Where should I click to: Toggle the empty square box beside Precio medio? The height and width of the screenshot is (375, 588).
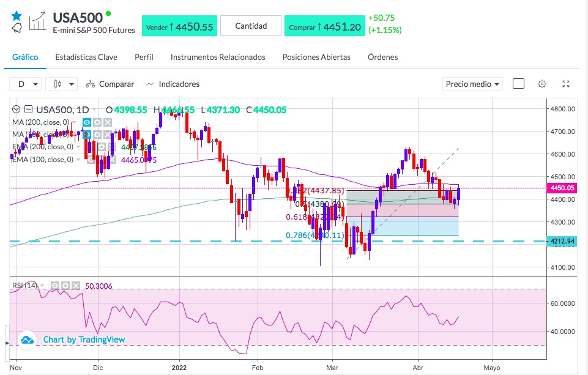coord(518,84)
